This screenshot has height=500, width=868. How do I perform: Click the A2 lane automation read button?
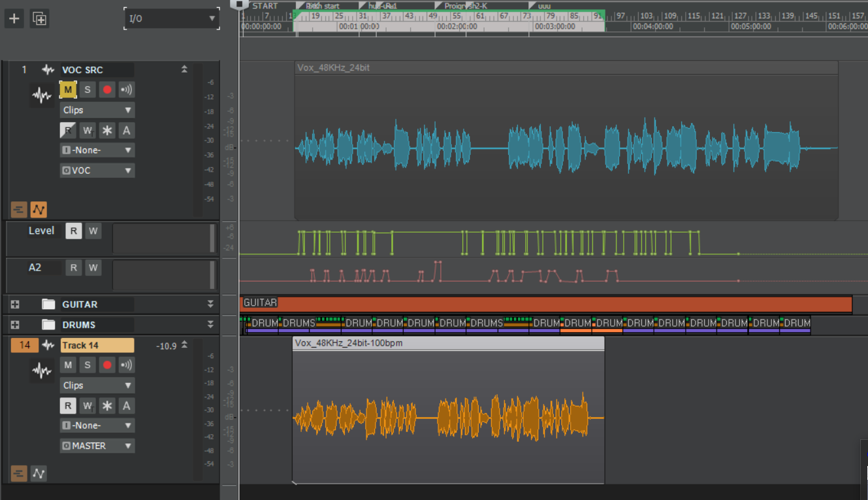74,267
